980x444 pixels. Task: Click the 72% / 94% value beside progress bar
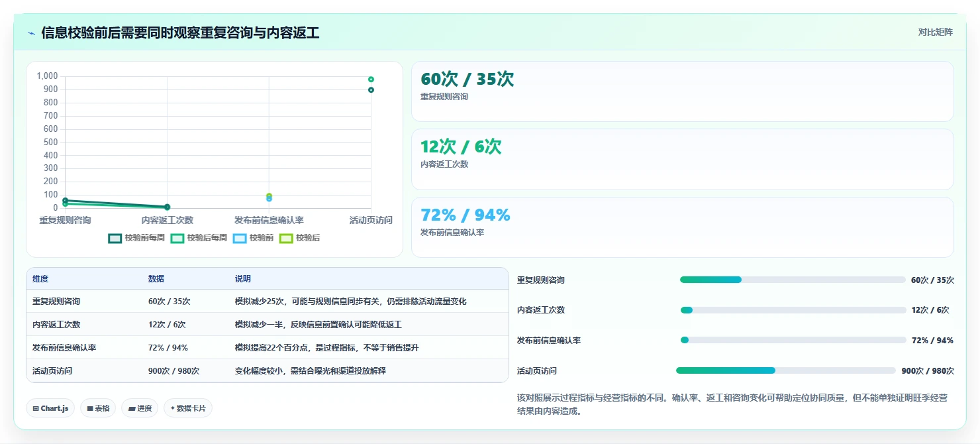coord(932,341)
